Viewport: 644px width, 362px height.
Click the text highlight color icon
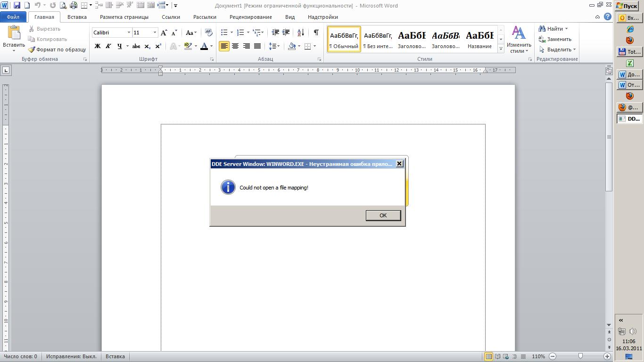click(x=188, y=46)
